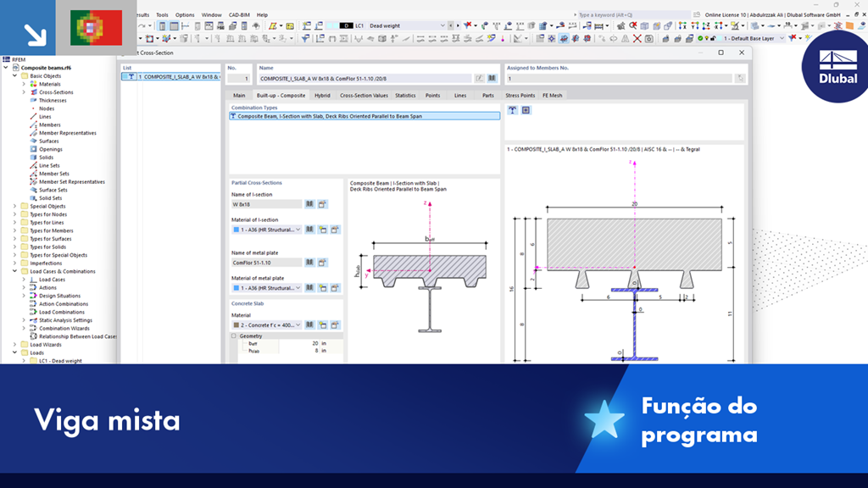This screenshot has width=868, height=488.
Task: Toggle the layer visibility light bulb
Action: click(x=706, y=39)
